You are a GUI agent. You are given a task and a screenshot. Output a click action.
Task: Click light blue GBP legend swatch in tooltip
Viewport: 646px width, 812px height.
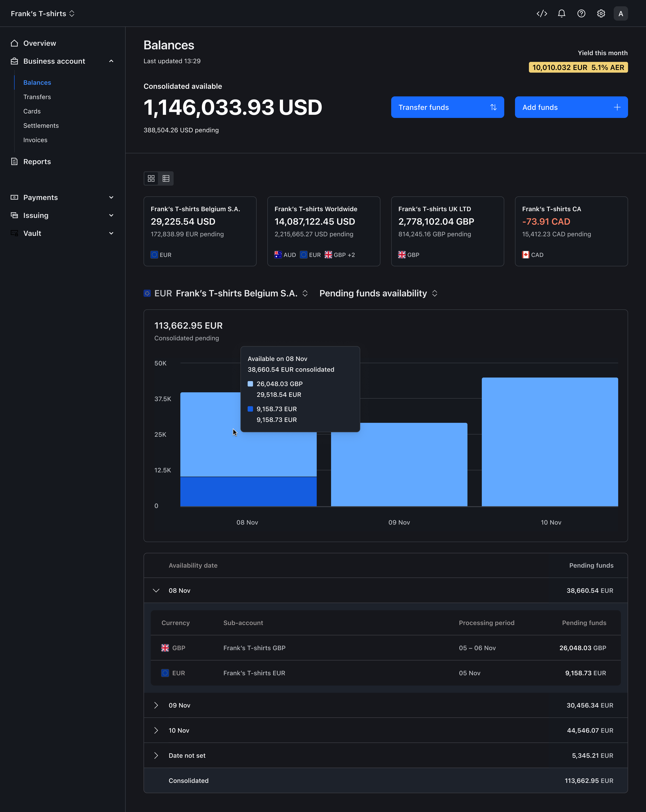coord(250,384)
